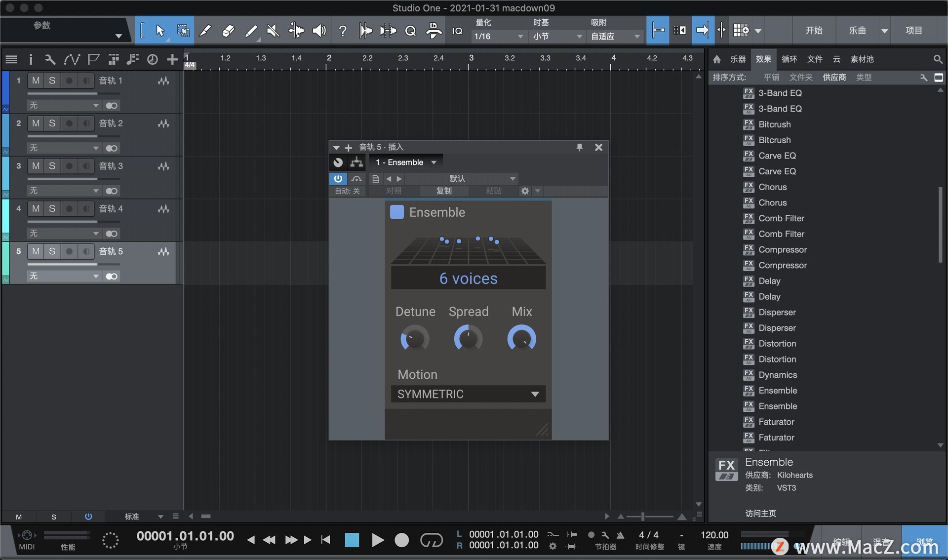Click the wrench options icon above tracks
Viewport: 948px width, 560px height.
point(49,59)
